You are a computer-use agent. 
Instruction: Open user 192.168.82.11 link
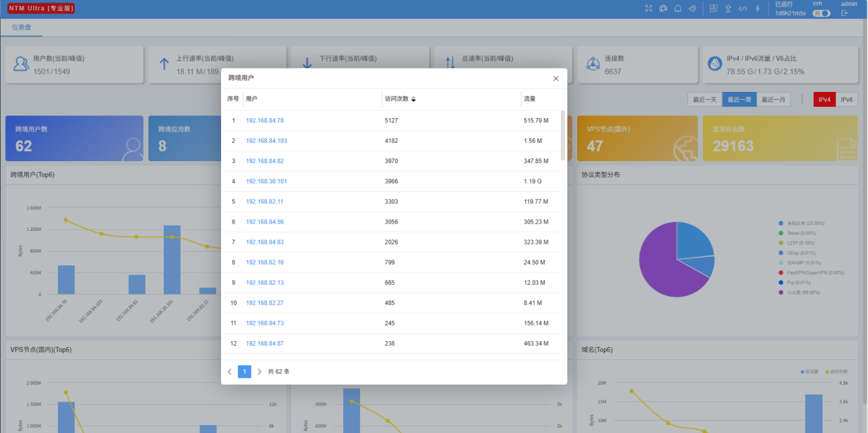point(265,202)
